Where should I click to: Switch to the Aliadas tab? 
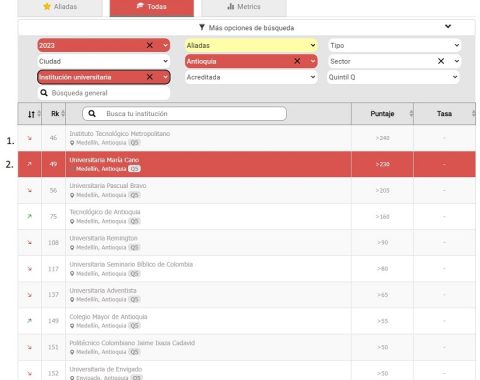(x=60, y=7)
